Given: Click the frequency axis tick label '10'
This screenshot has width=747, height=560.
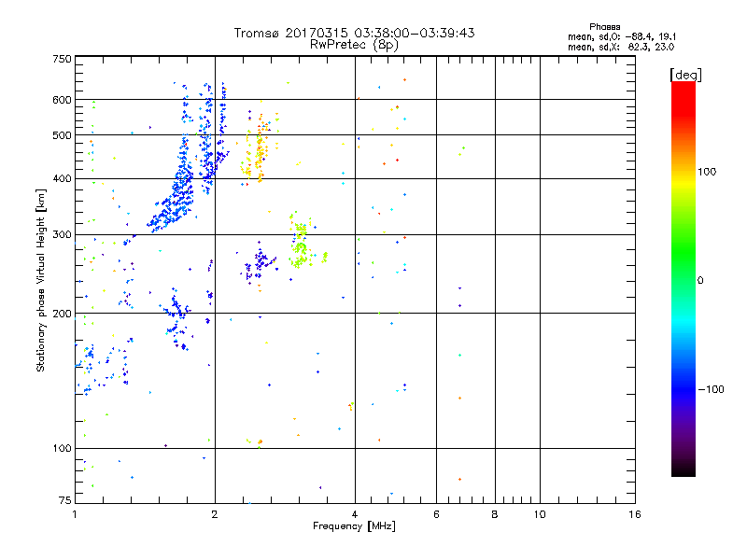Looking at the screenshot, I should click(540, 514).
